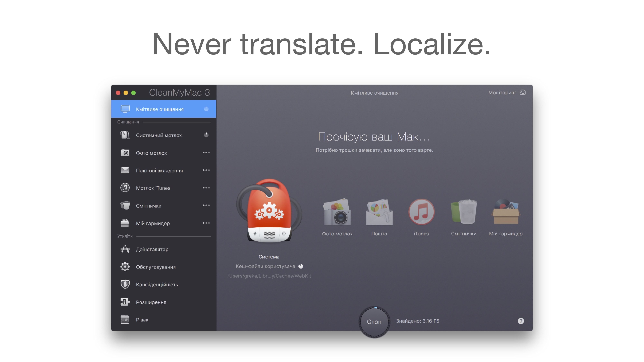This screenshot has width=644, height=362.
Task: Select Кмітливе очищення in the sidebar
Action: pyautogui.click(x=164, y=109)
